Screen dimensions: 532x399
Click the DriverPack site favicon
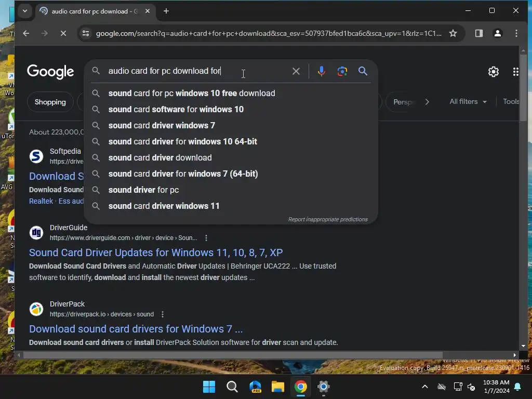click(x=36, y=309)
